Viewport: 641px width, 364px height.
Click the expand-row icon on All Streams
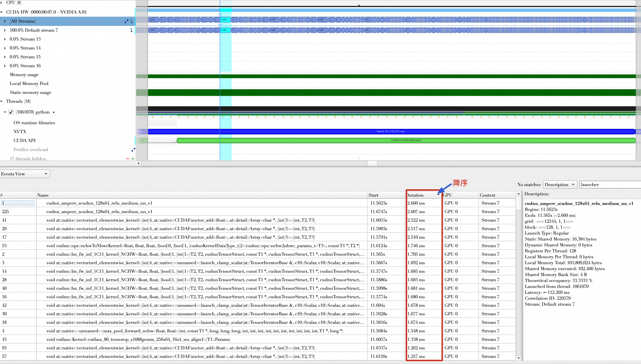pos(127,21)
